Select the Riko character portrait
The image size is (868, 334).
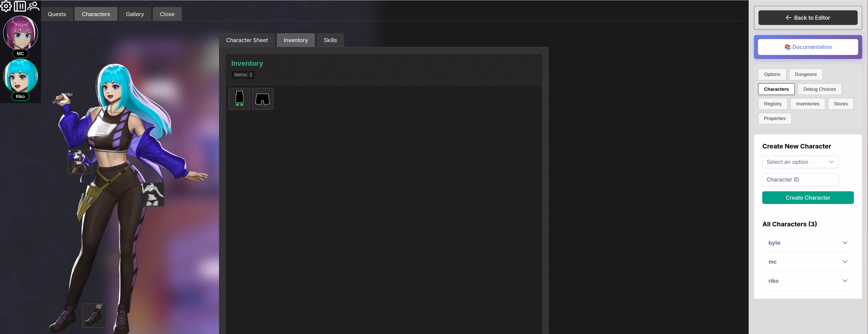[20, 76]
